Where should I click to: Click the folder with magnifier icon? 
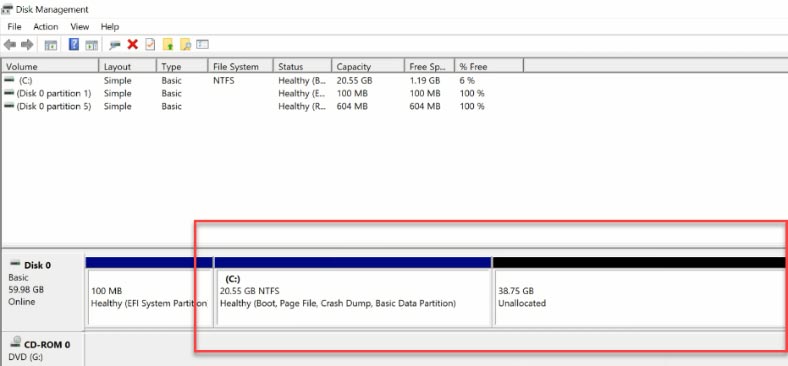[185, 45]
